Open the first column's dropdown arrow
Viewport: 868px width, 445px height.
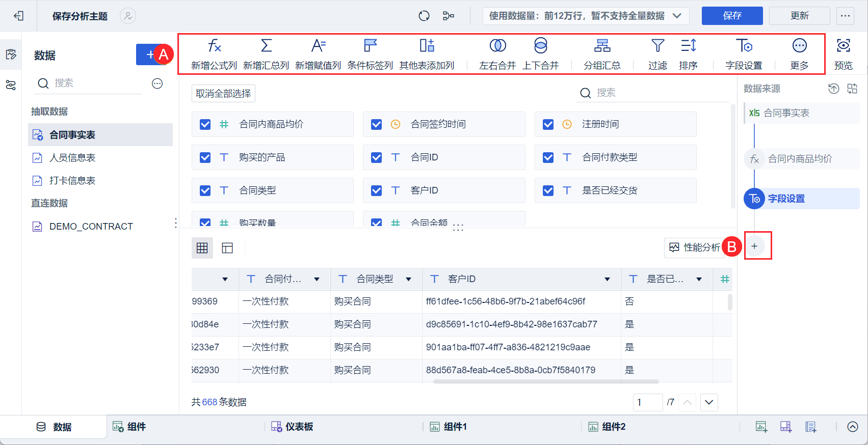tap(225, 279)
